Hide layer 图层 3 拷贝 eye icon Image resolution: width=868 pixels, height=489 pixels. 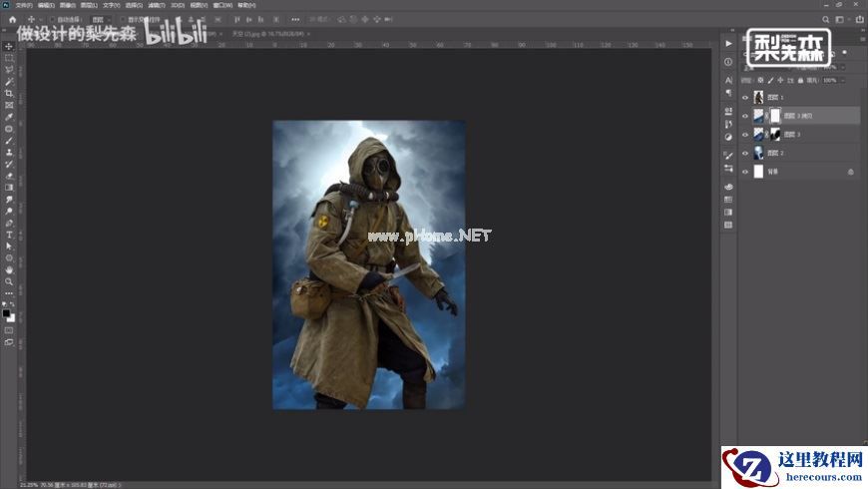pos(745,116)
